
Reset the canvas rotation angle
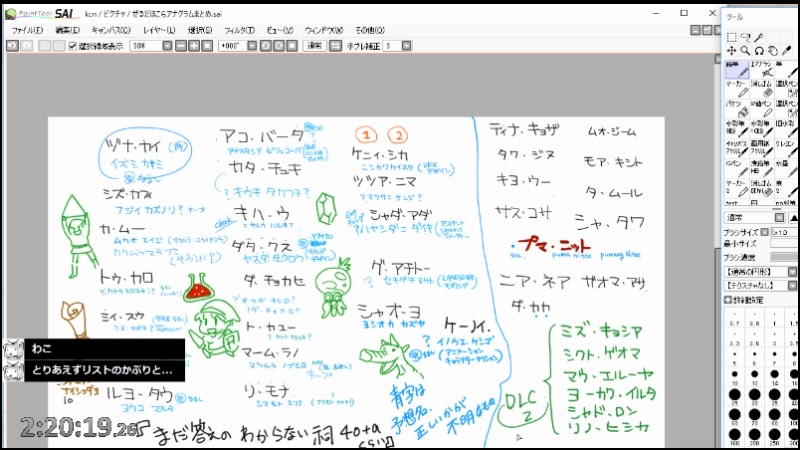point(292,46)
